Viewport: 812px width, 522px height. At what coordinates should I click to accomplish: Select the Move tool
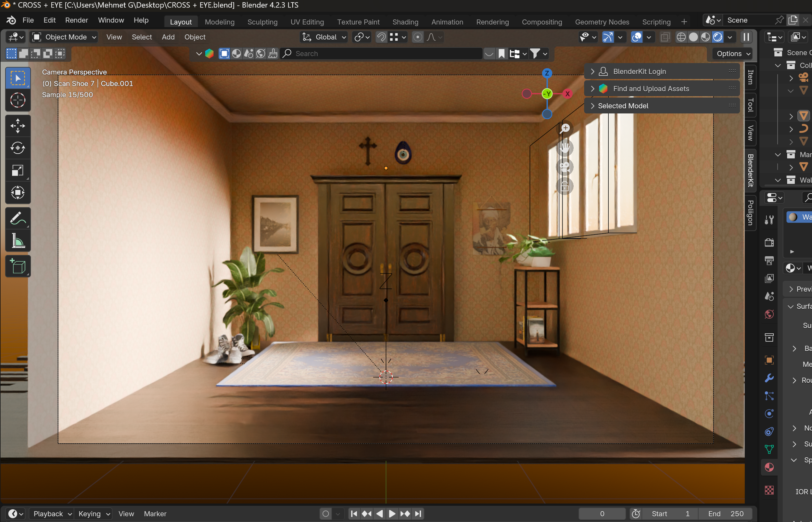(x=18, y=126)
